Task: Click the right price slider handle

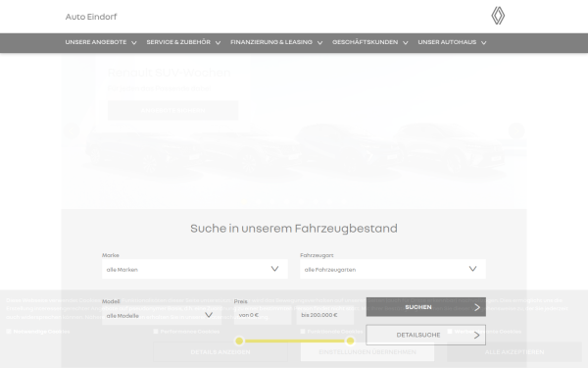Action: coord(350,341)
